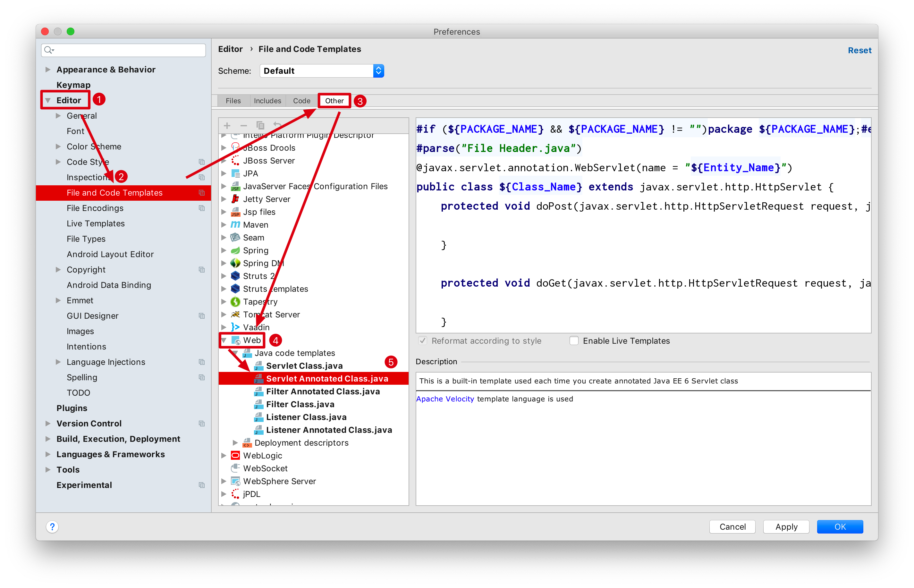Screen dimensions: 914x588
Task: Open Plugins settings
Action: coord(72,408)
